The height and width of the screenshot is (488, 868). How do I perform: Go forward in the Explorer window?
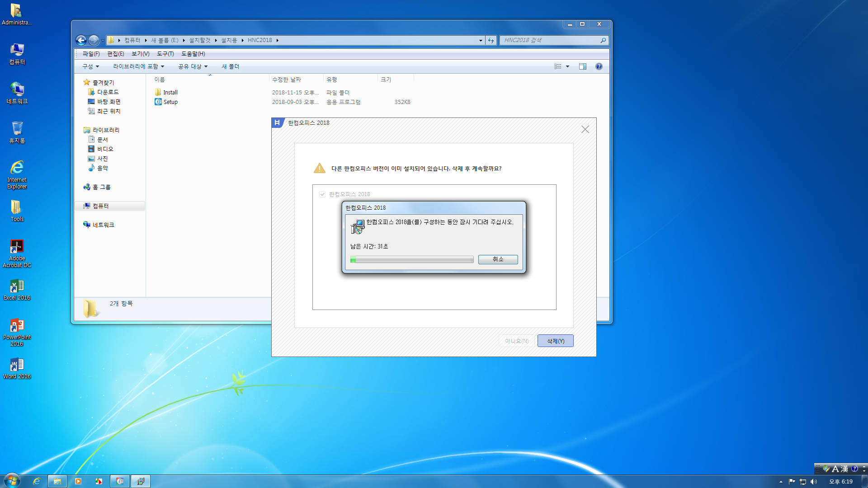point(94,40)
